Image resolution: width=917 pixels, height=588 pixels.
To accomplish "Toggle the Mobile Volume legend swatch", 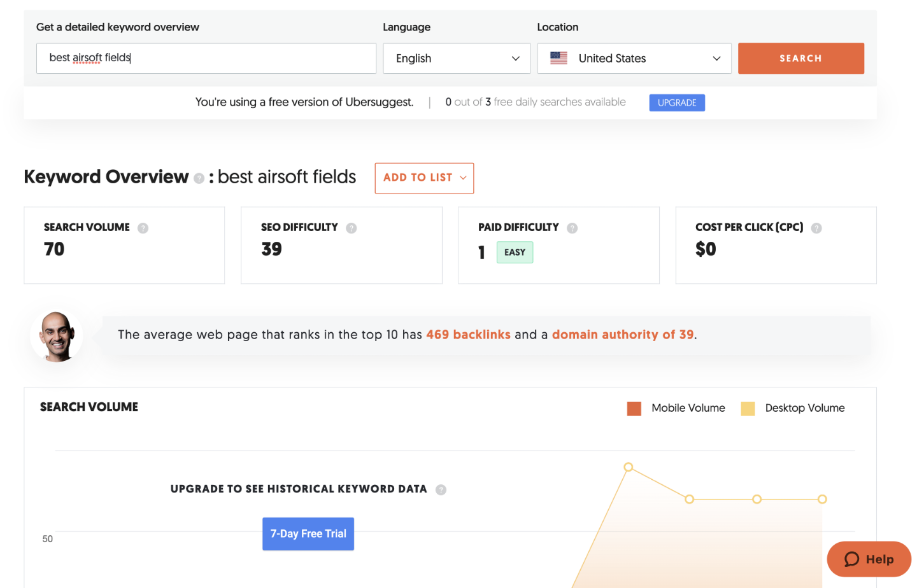I will (634, 409).
